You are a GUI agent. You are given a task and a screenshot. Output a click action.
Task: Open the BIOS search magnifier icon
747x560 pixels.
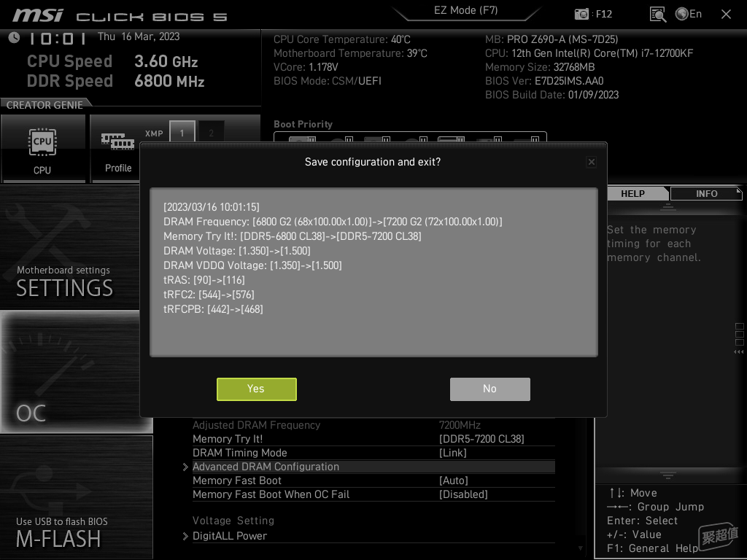(658, 15)
